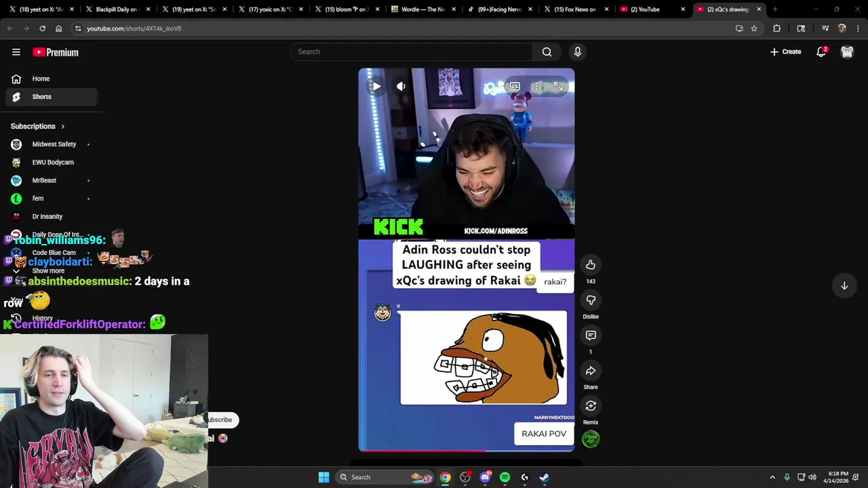The height and width of the screenshot is (488, 868).
Task: Open EWU Bodycam channel subscription
Action: point(52,163)
